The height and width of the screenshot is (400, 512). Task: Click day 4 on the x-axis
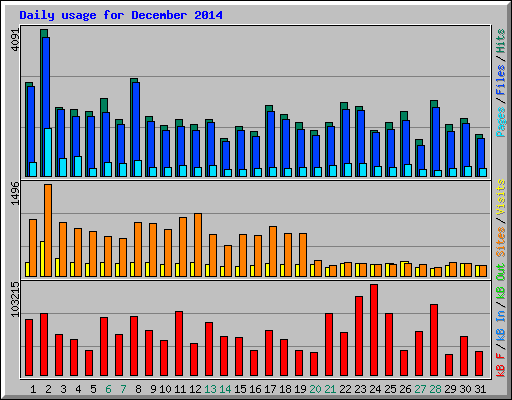pos(78,389)
